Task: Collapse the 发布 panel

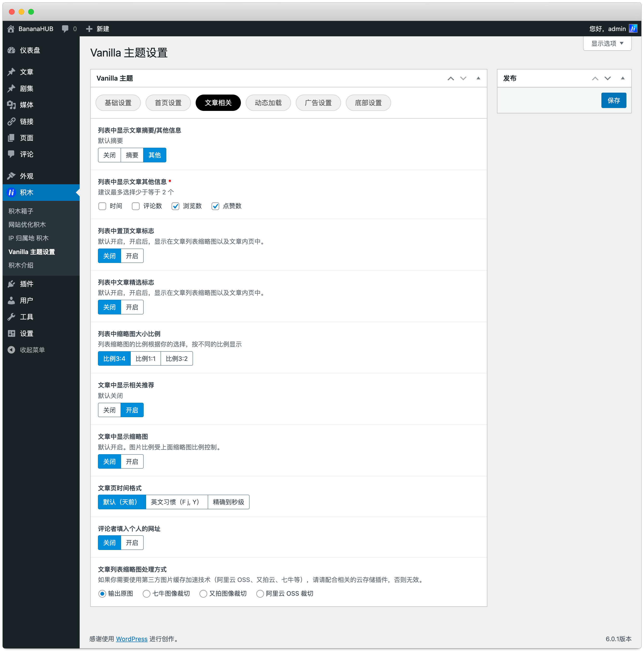Action: pyautogui.click(x=623, y=78)
